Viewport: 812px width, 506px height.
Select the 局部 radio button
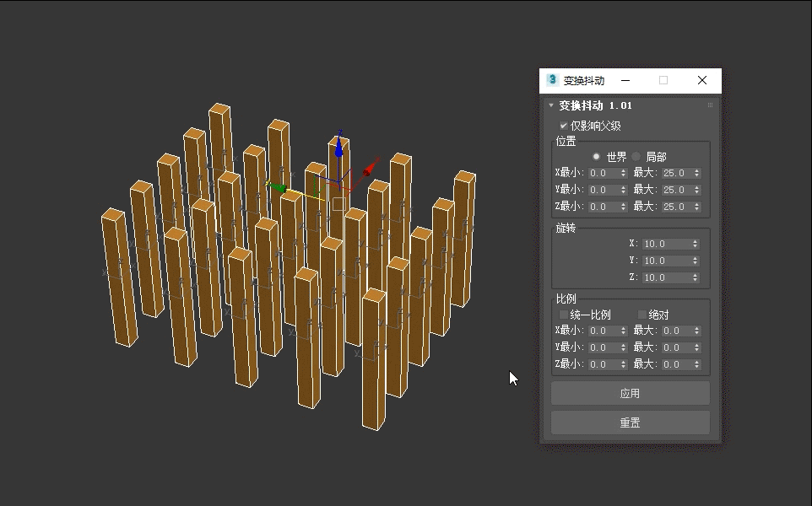tap(636, 157)
